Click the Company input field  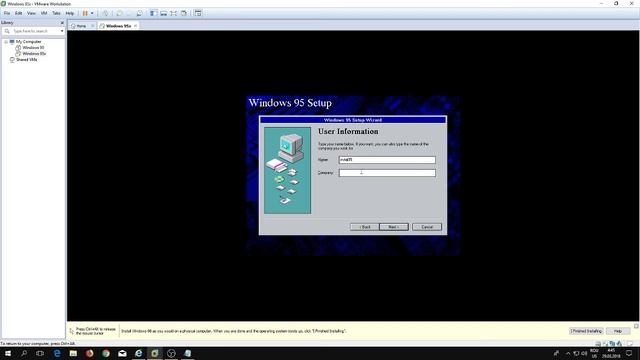point(387,173)
